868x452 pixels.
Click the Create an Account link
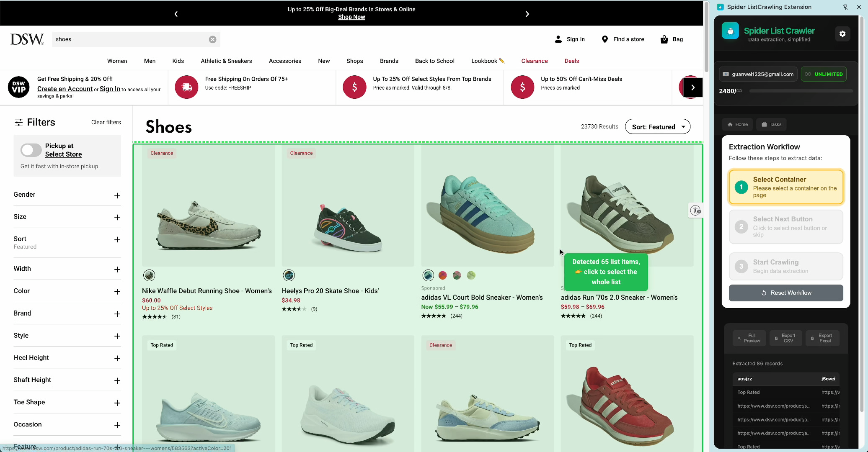pyautogui.click(x=65, y=89)
